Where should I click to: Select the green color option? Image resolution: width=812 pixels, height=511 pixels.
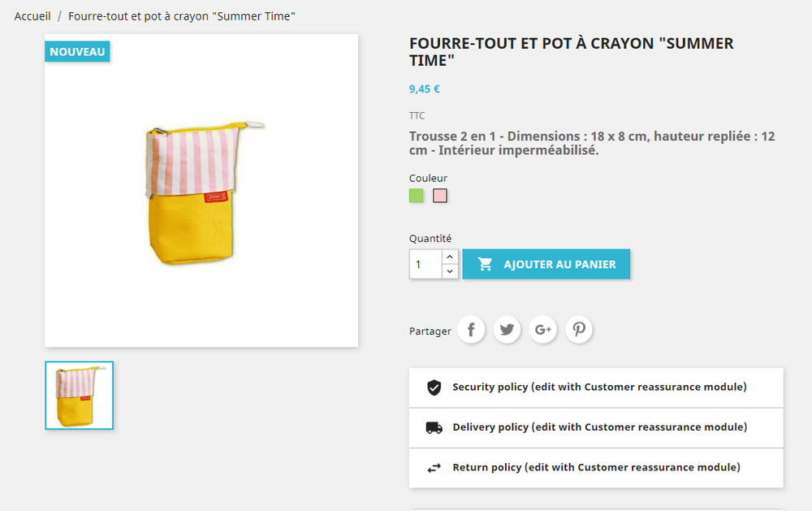417,196
